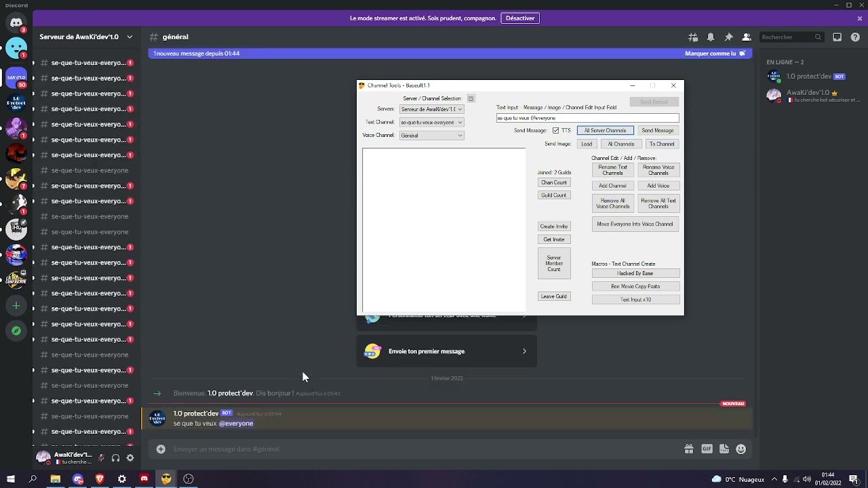868x488 pixels.
Task: Open the Inbox icon in header
Action: [x=837, y=37]
